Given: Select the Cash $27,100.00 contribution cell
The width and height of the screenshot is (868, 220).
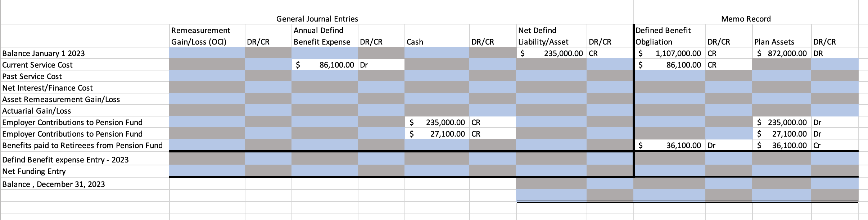Looking at the screenshot, I should (x=437, y=134).
